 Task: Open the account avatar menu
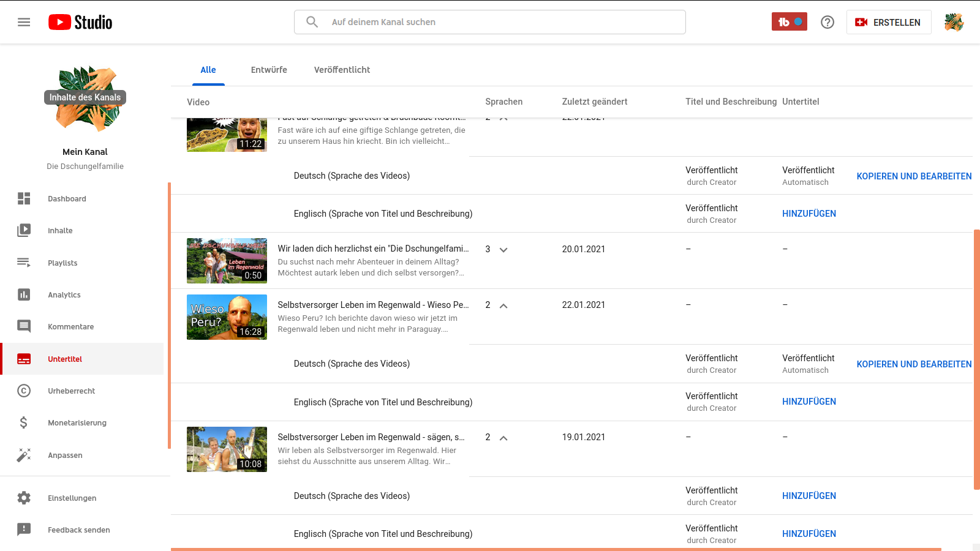tap(954, 22)
